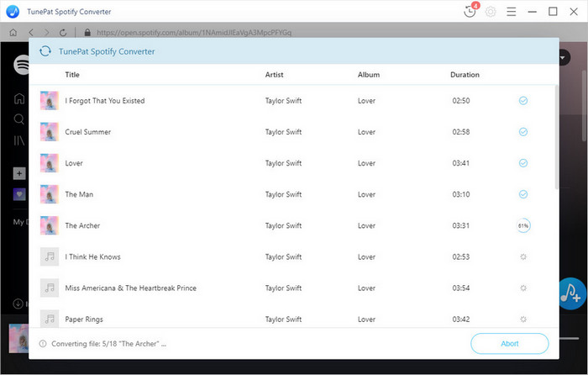The width and height of the screenshot is (588, 375).
Task: Open Spotify Search icon in sidebar
Action: (x=19, y=119)
